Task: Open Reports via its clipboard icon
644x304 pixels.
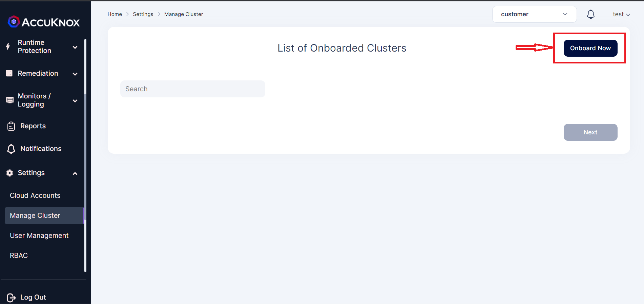Action: pyautogui.click(x=11, y=126)
